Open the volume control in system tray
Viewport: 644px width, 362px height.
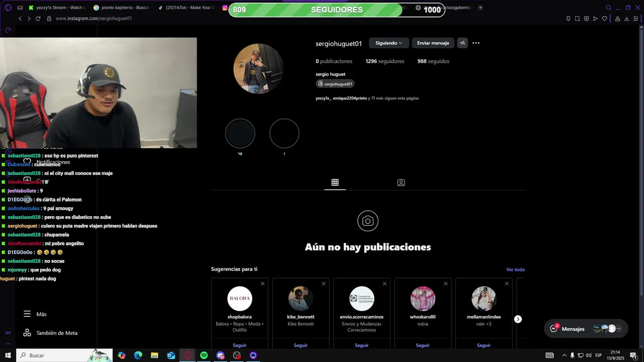pos(588,355)
